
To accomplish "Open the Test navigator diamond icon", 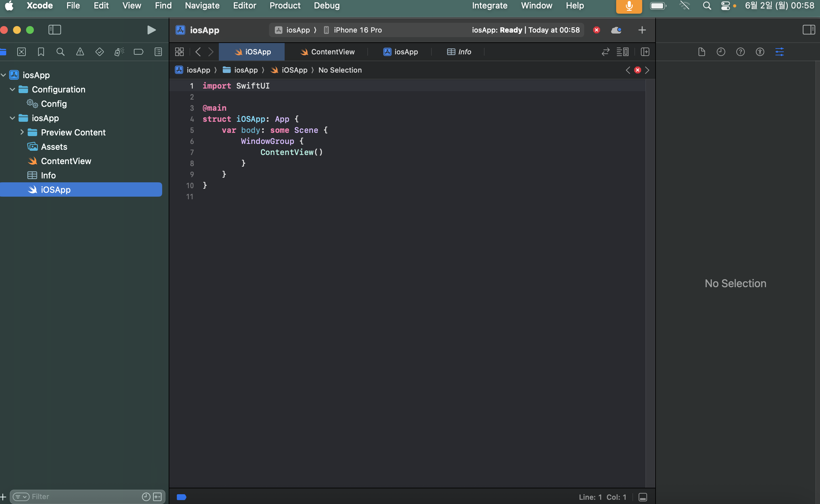I will point(99,52).
